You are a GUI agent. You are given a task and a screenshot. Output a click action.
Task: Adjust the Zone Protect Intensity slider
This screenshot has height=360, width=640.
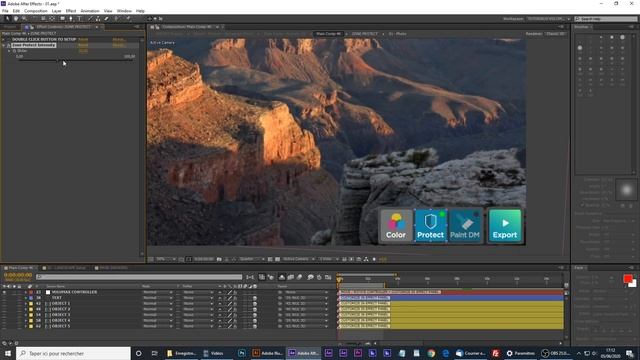[x=58, y=60]
